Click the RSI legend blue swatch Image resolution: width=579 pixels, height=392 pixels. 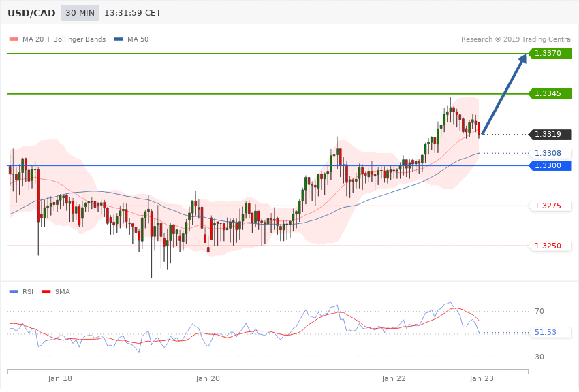[x=14, y=292]
